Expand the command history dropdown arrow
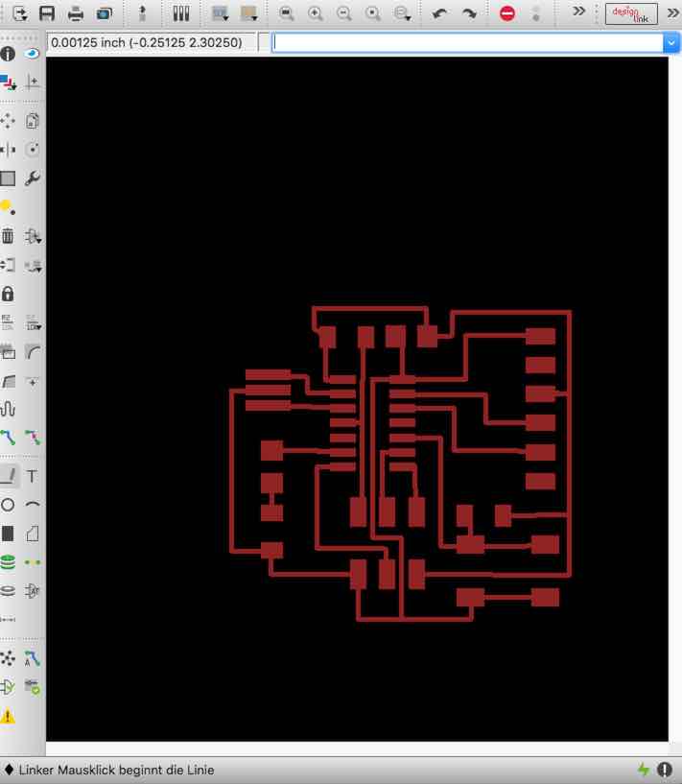The image size is (682, 784). pos(671,43)
